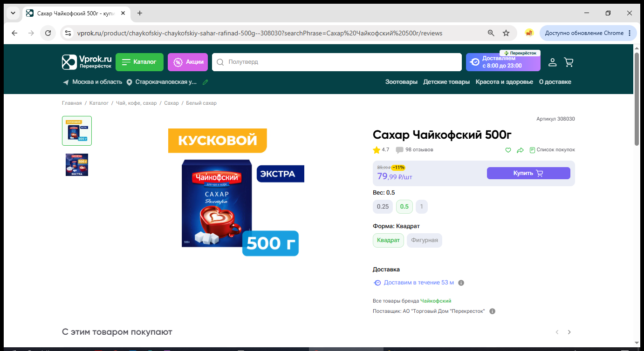This screenshot has height=351, width=644.
Task: Go to Чай, кофе, сахар breadcrumb
Action: tap(137, 103)
